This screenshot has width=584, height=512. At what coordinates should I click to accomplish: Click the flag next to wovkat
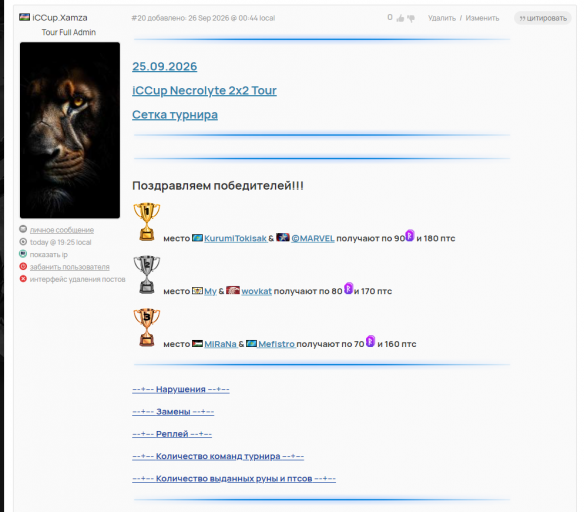[233, 290]
